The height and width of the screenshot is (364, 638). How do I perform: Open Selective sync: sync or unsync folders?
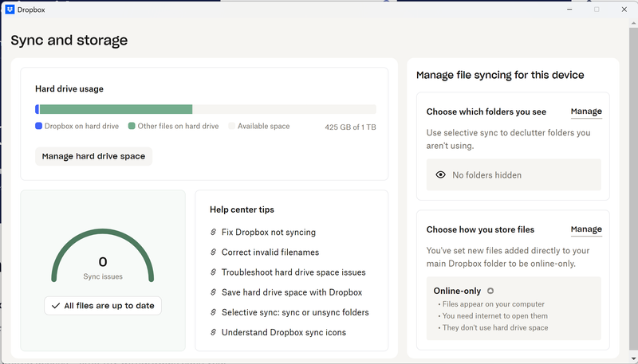point(294,312)
